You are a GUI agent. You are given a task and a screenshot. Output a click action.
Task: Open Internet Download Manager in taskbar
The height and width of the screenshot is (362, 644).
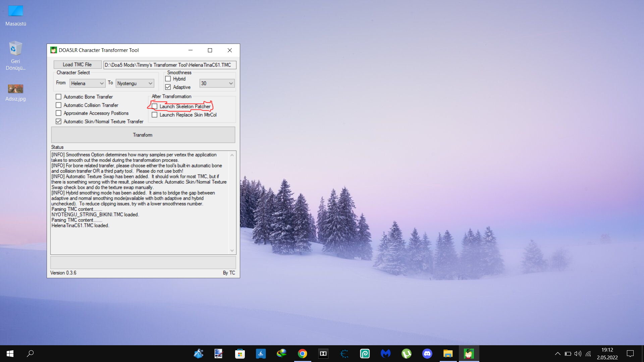pyautogui.click(x=281, y=354)
